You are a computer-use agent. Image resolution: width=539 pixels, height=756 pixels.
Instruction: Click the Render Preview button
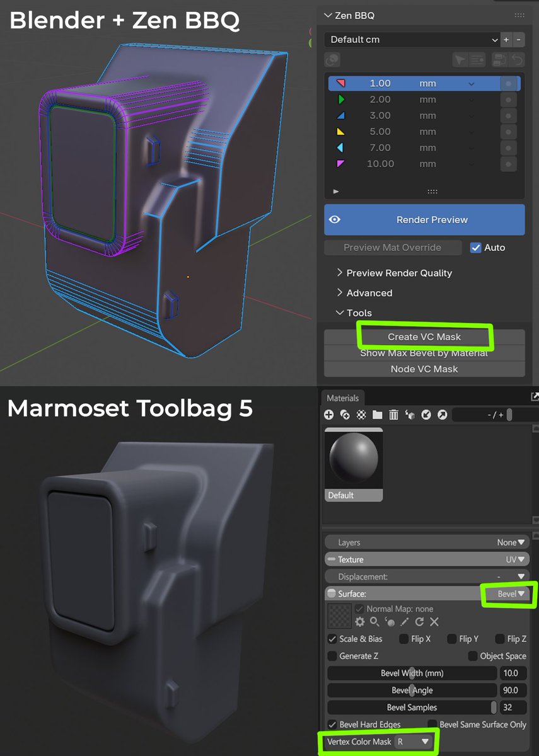coord(424,220)
